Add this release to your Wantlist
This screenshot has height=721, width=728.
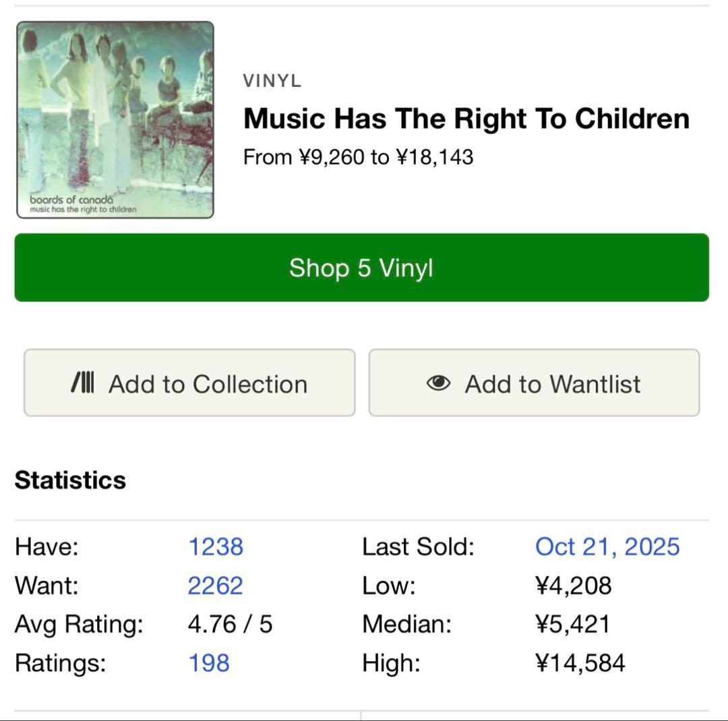click(534, 383)
